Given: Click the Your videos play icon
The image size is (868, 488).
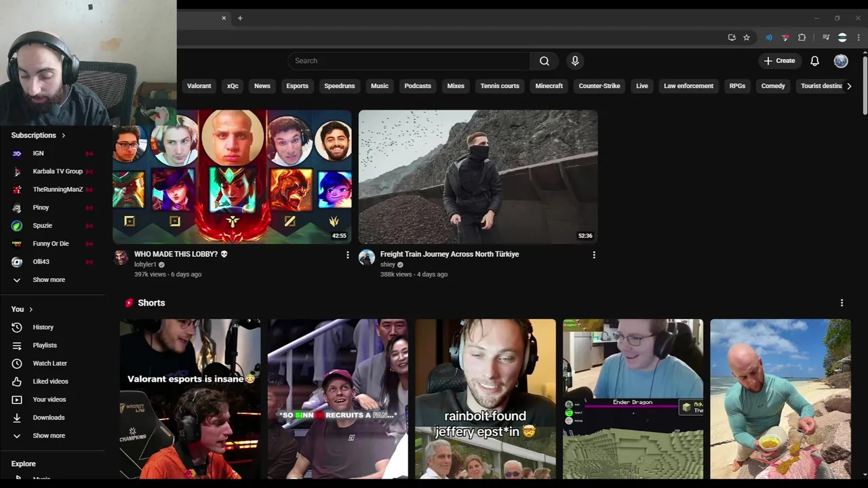Looking at the screenshot, I should point(17,400).
